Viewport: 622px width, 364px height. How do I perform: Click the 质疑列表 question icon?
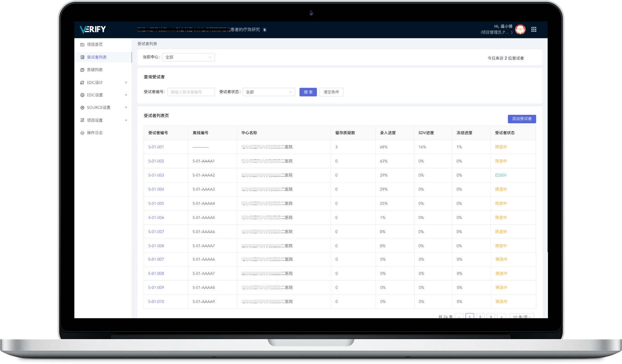[82, 70]
